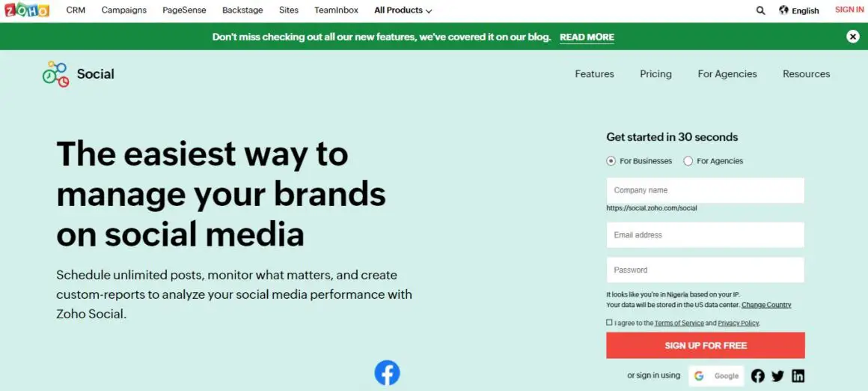This screenshot has height=391, width=868.
Task: Click the Change Country link
Action: click(766, 305)
